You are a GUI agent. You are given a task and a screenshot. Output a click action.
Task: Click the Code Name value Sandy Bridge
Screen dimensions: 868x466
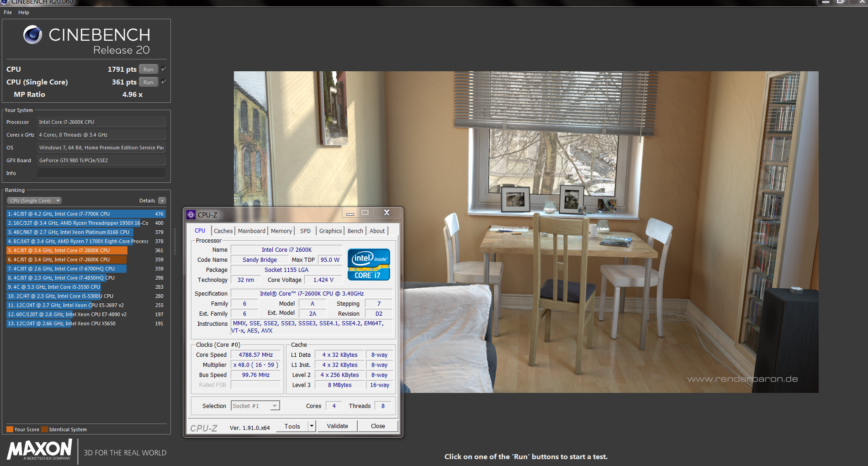coord(259,259)
